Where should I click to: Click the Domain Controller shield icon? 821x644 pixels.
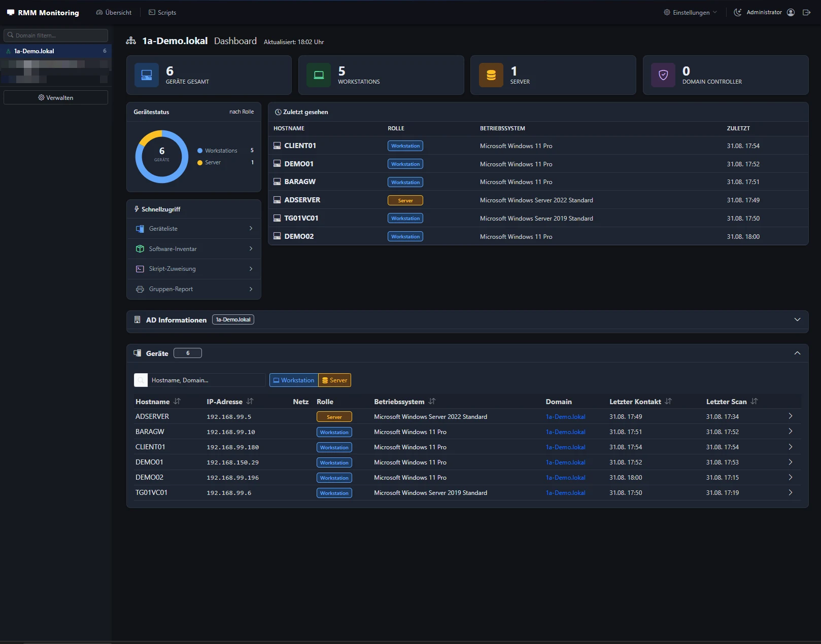click(663, 75)
